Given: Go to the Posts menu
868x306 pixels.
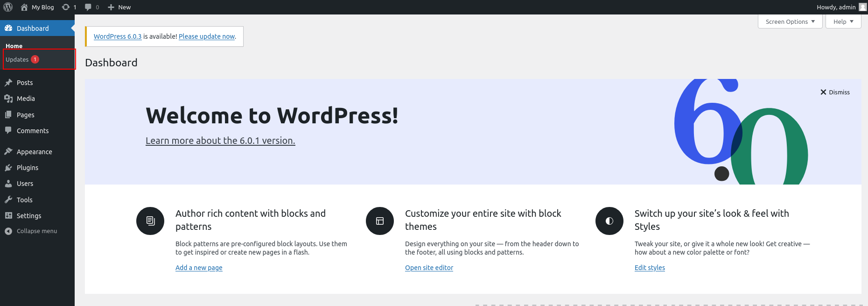Looking at the screenshot, I should point(37,83).
